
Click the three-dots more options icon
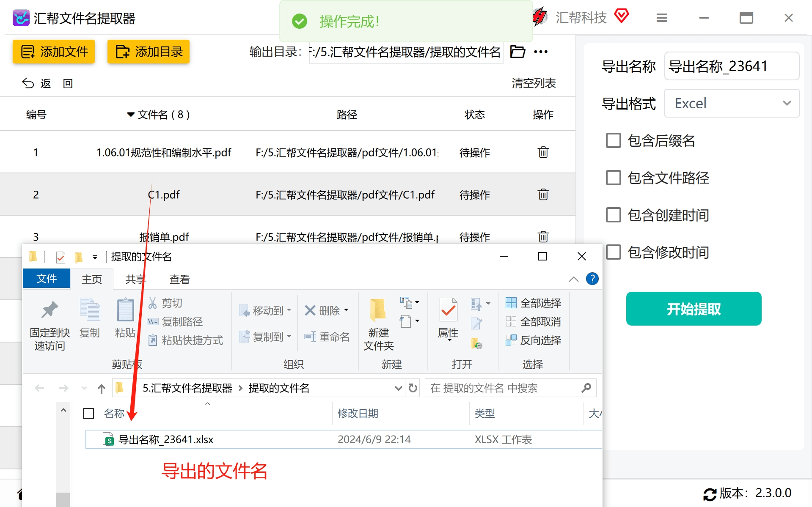pos(540,52)
